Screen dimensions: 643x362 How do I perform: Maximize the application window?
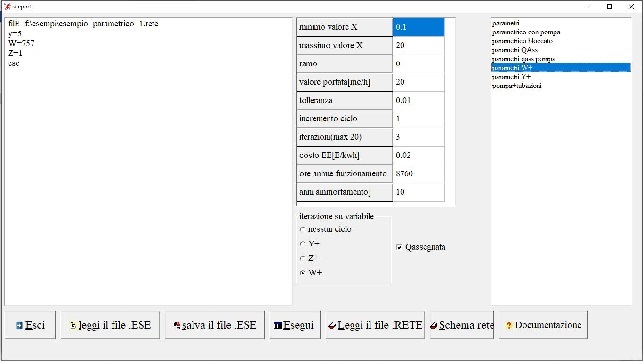coord(609,6)
